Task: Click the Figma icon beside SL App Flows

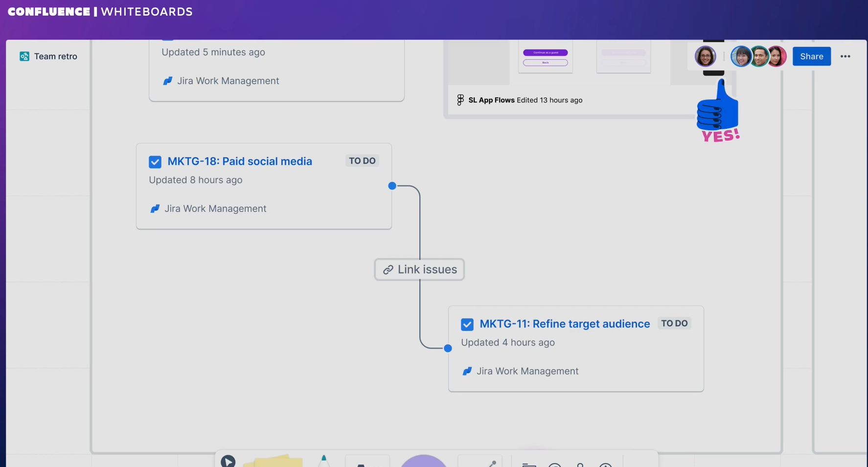Action: coord(460,100)
